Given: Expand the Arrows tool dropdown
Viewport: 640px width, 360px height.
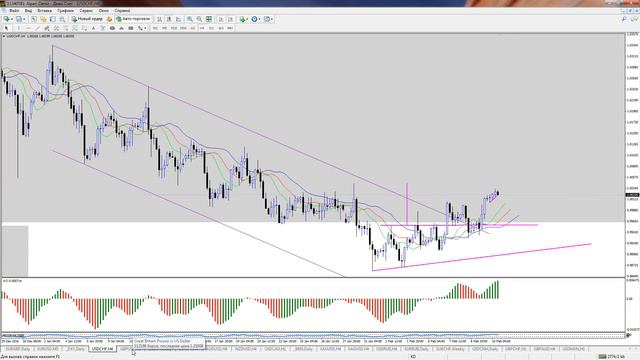Looking at the screenshot, I should point(145,28).
